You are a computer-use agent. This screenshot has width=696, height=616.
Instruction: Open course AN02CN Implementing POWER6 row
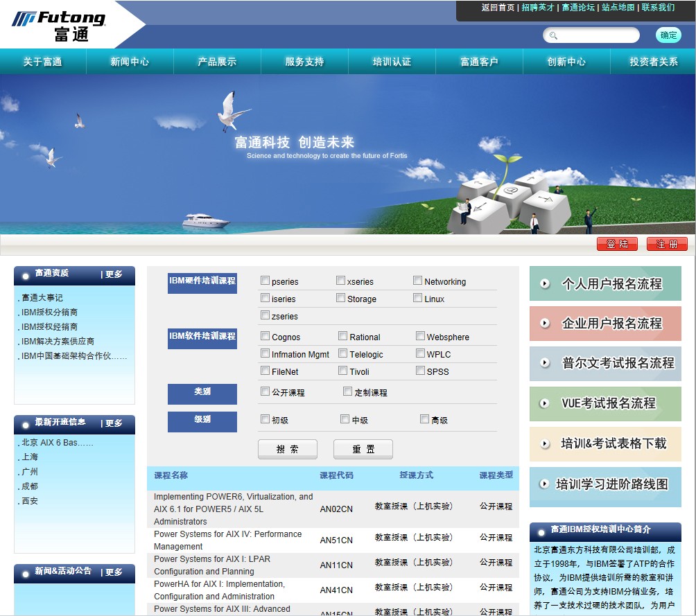tap(333, 509)
